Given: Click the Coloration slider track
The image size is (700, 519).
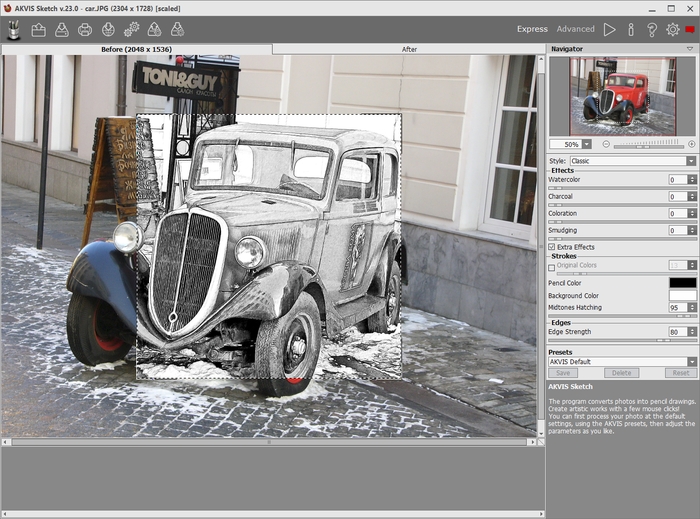Looking at the screenshot, I should (x=622, y=222).
